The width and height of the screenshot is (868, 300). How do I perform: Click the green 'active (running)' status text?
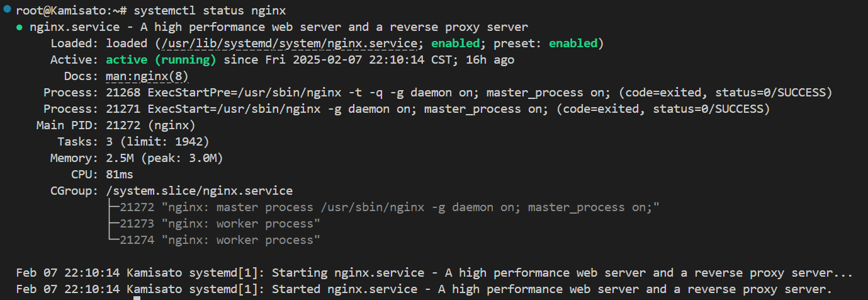point(161,60)
